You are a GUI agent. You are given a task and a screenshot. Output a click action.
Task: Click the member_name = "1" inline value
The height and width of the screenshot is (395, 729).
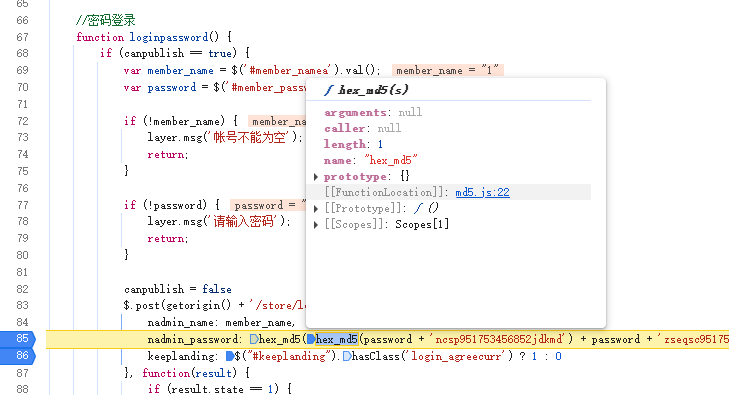click(448, 70)
